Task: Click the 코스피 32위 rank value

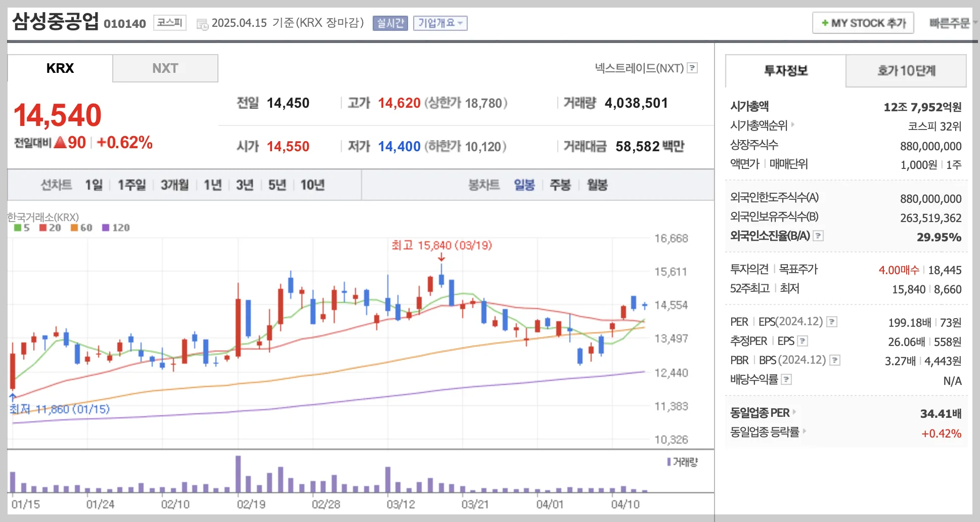Action: (934, 126)
